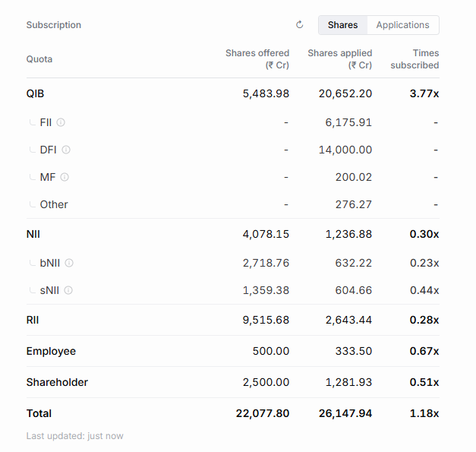
Task: Select the Other row label
Action: [x=54, y=204]
